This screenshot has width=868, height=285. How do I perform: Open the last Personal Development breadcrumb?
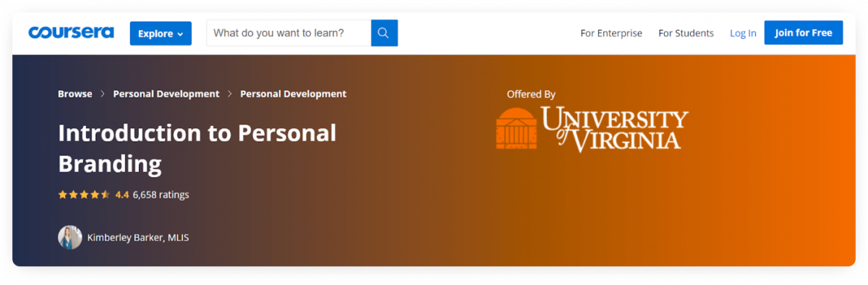293,94
